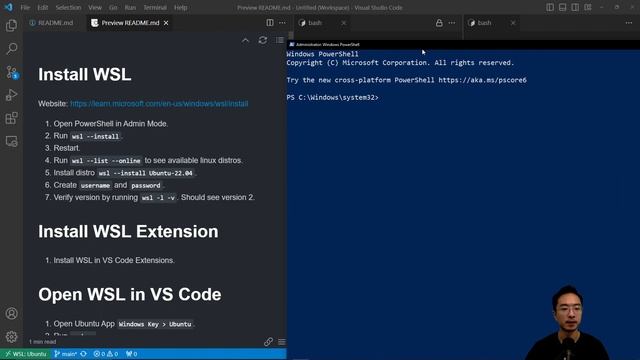This screenshot has width=640, height=360.
Task: Click the main* branch in status bar
Action: click(x=65, y=354)
